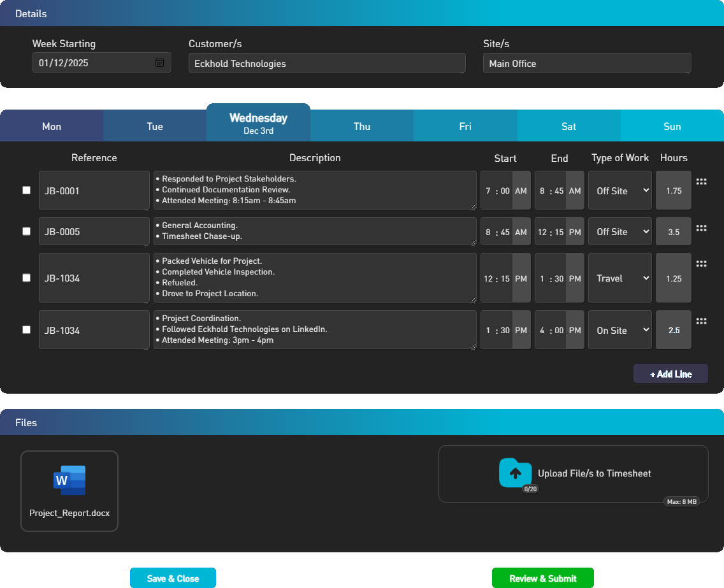Viewport: 724px width, 588px height.
Task: Click the Max 8 MB size badge
Action: pyautogui.click(x=683, y=501)
